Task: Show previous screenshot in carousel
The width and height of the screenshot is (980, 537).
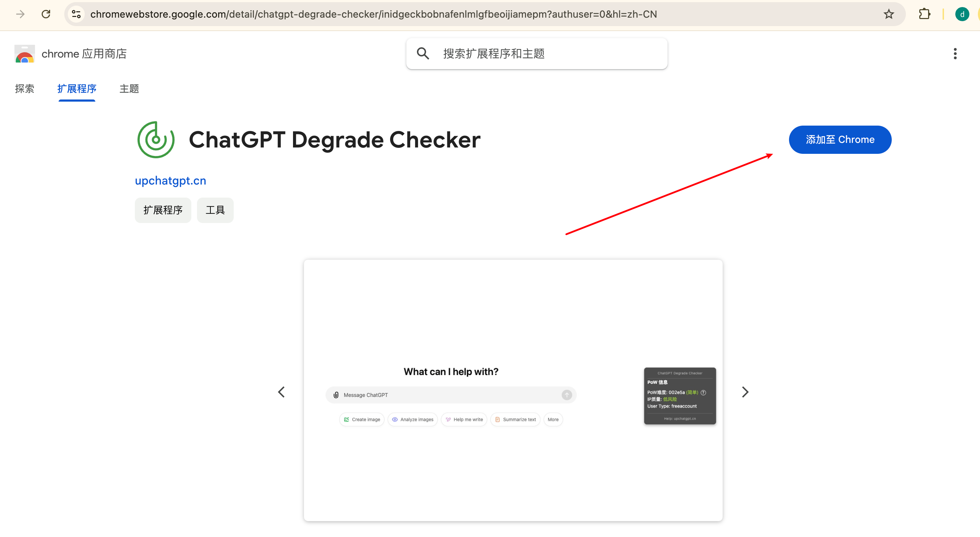Action: pos(281,392)
